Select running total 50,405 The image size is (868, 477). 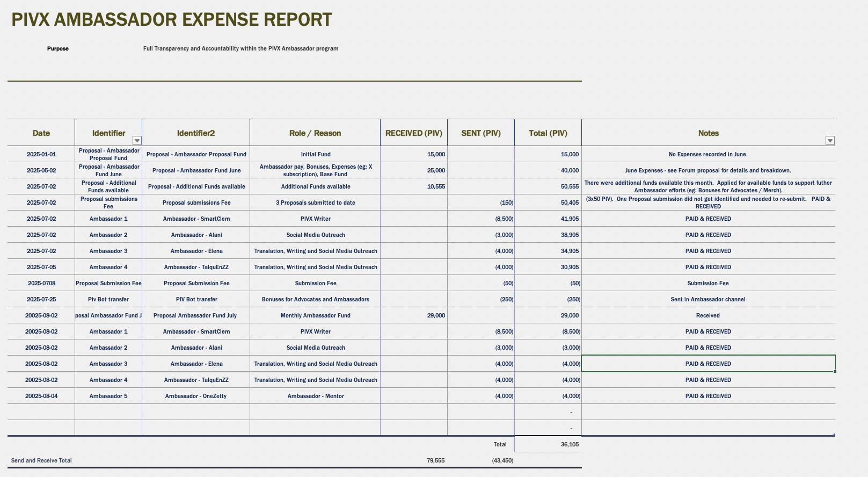548,203
